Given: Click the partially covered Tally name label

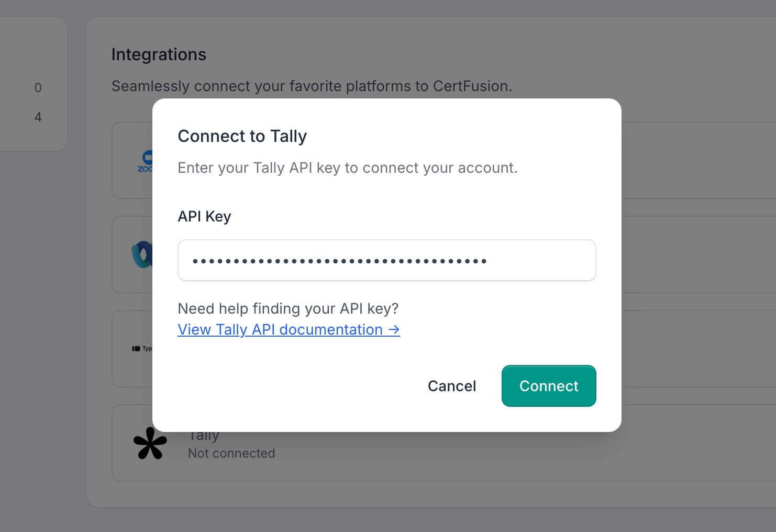Looking at the screenshot, I should pyautogui.click(x=204, y=436).
